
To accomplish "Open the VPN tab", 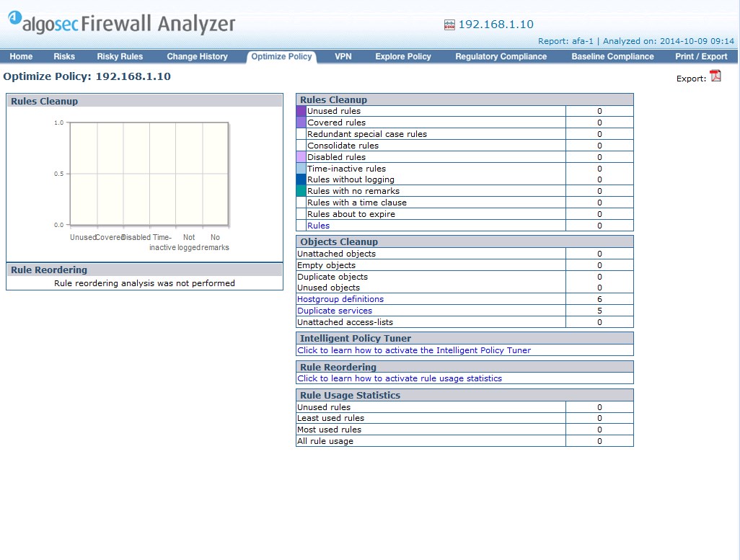I will (x=343, y=57).
